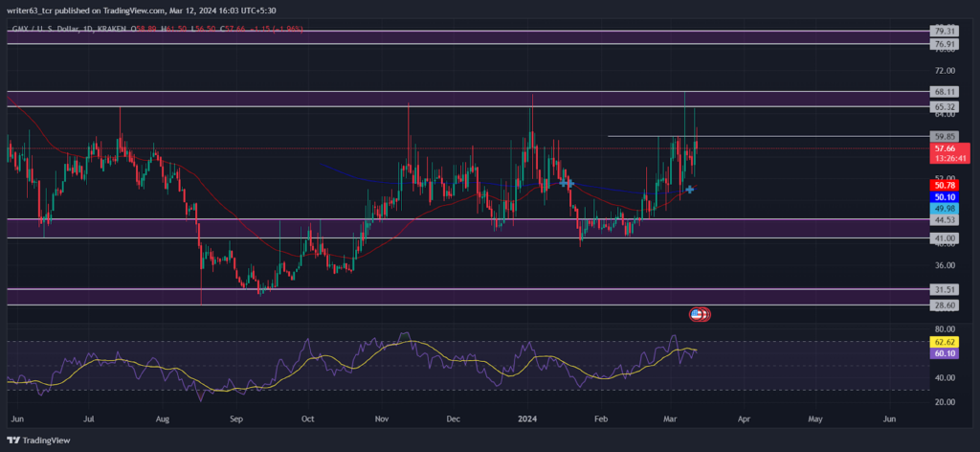Click the Oct label on time axis

tap(307, 418)
